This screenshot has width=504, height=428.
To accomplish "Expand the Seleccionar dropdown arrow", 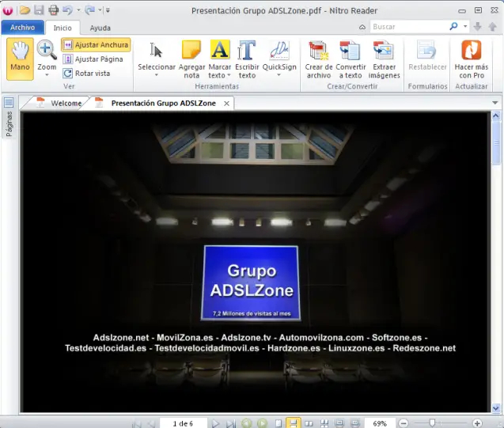I will (x=157, y=75).
